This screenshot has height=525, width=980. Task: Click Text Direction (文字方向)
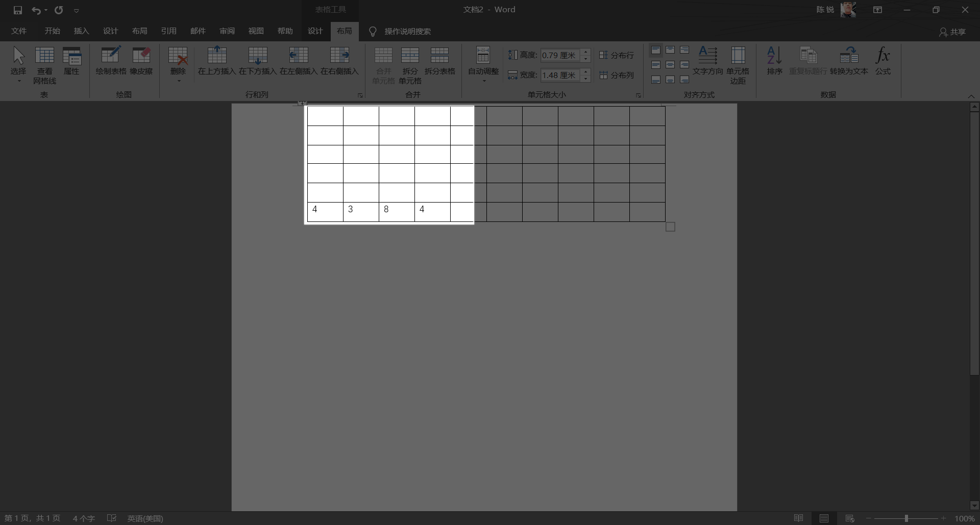click(x=707, y=61)
